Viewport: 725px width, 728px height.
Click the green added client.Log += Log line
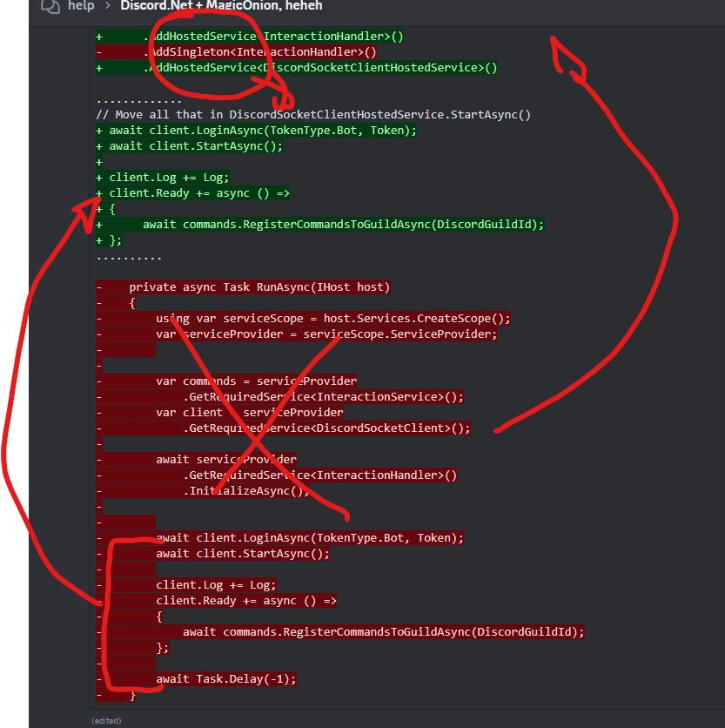163,178
